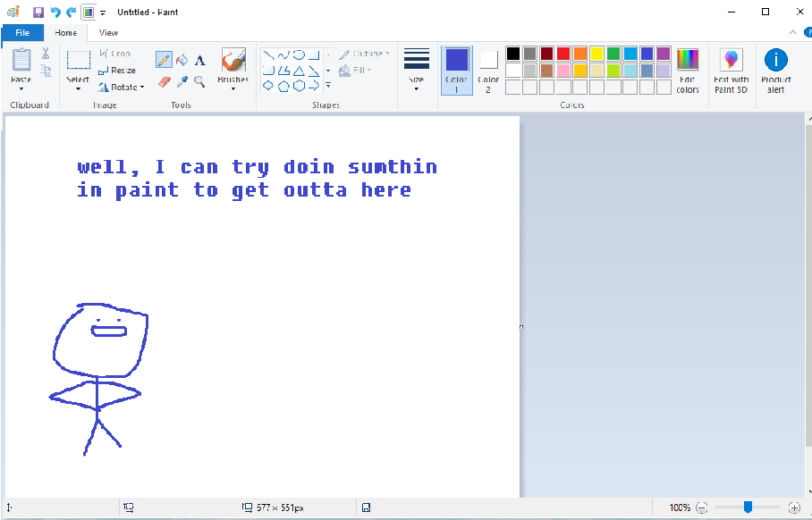Screen dimensions: 812x520
Task: Activate the Text tool
Action: [199, 60]
